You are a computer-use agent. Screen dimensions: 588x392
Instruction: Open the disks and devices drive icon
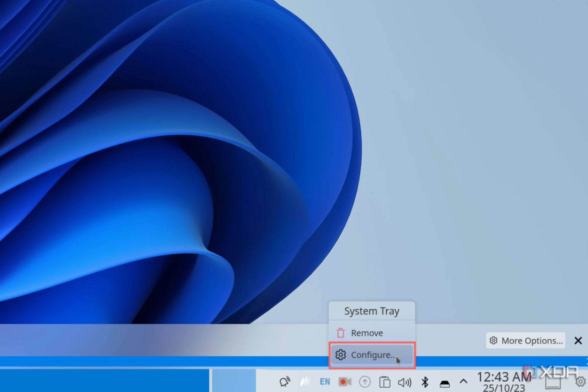pos(444,383)
